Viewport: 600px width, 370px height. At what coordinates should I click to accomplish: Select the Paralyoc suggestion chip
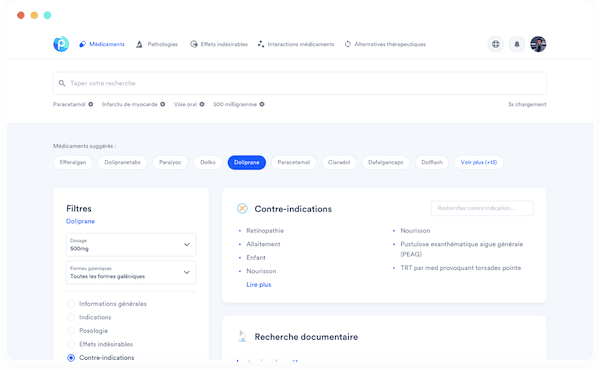click(x=170, y=162)
